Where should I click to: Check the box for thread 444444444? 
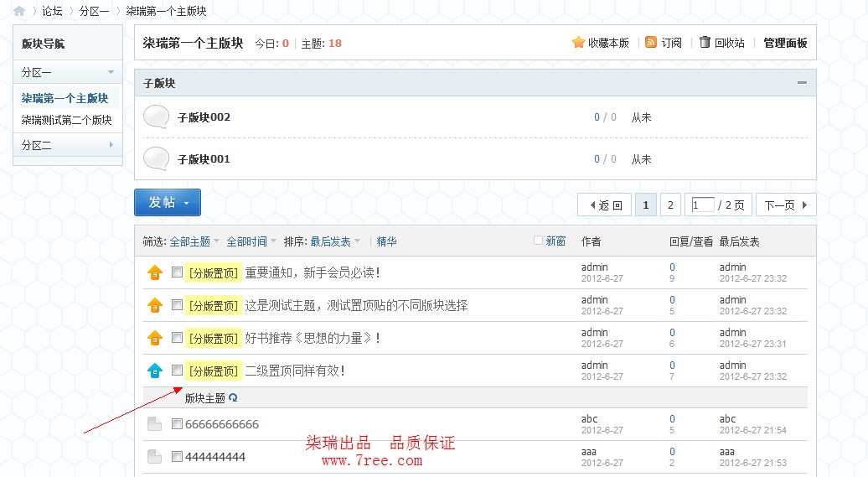click(177, 457)
